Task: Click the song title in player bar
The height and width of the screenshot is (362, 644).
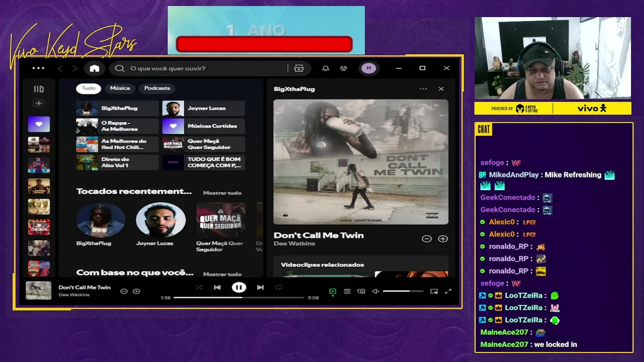Action: (x=85, y=288)
